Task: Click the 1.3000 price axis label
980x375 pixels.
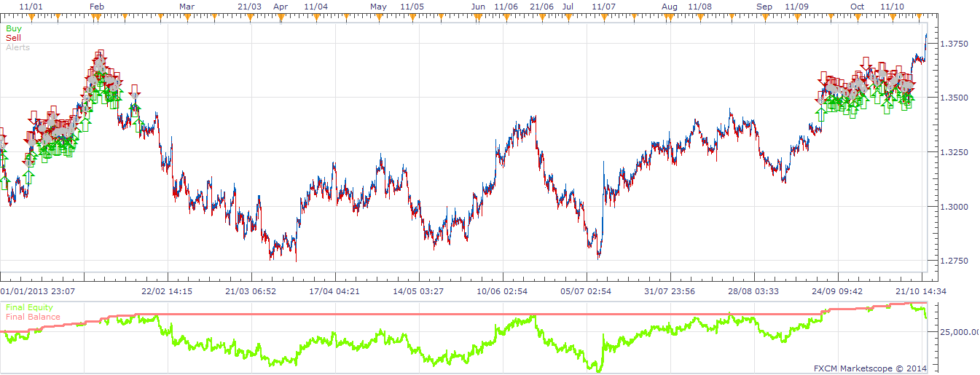Action: pyautogui.click(x=954, y=207)
